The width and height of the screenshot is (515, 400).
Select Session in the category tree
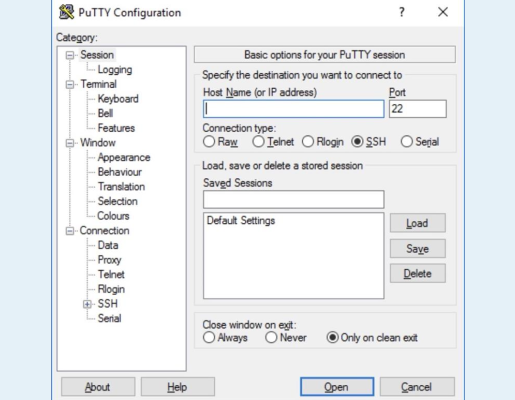point(97,55)
